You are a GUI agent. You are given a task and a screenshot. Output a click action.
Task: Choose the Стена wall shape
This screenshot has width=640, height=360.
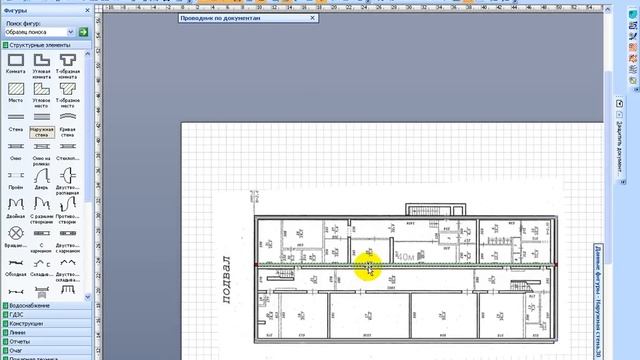16,122
